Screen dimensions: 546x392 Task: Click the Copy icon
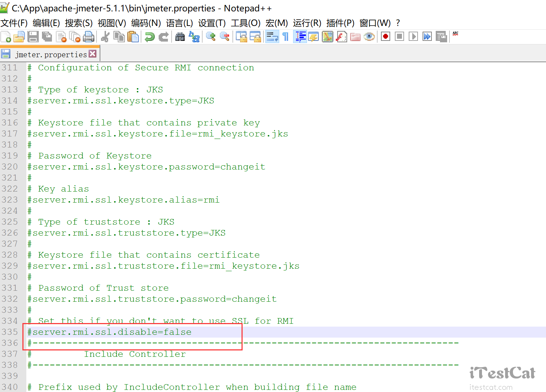click(x=119, y=37)
